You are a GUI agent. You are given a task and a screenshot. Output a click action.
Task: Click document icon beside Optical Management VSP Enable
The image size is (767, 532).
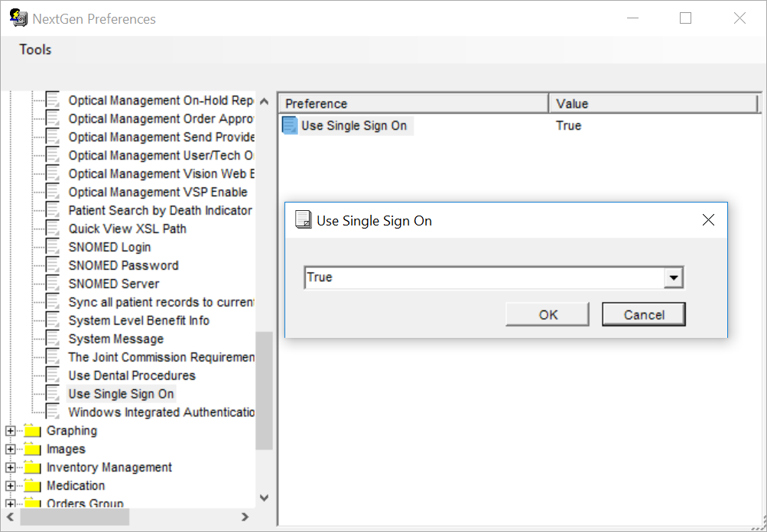52,192
